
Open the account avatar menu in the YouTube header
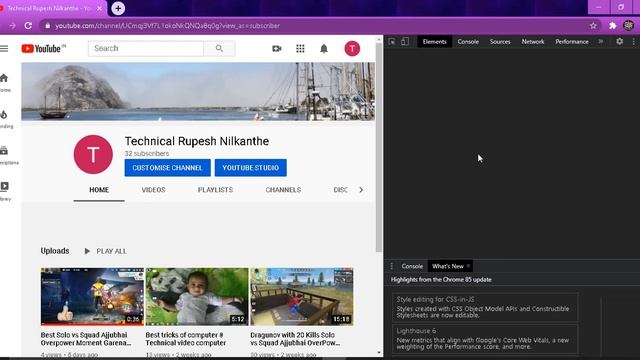352,49
